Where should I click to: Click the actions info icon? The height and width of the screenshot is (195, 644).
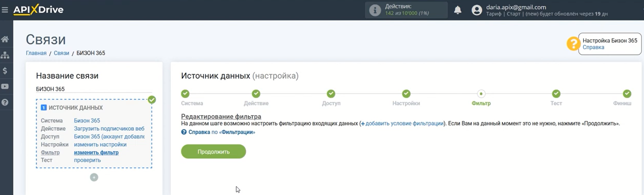coord(375,10)
